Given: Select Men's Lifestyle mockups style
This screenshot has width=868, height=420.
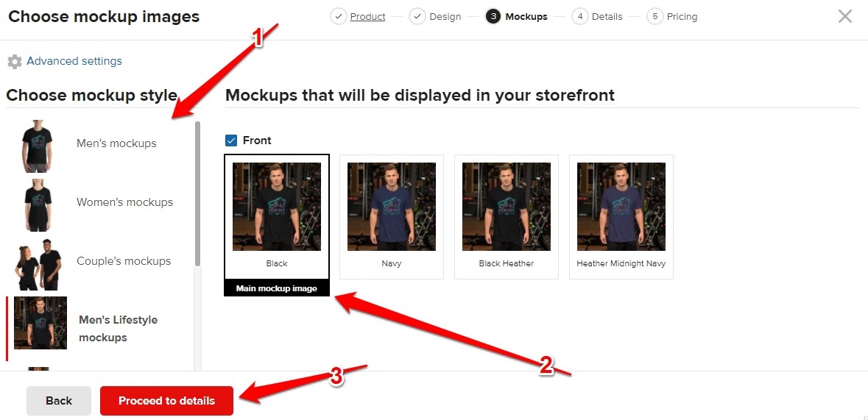Looking at the screenshot, I should (x=99, y=329).
